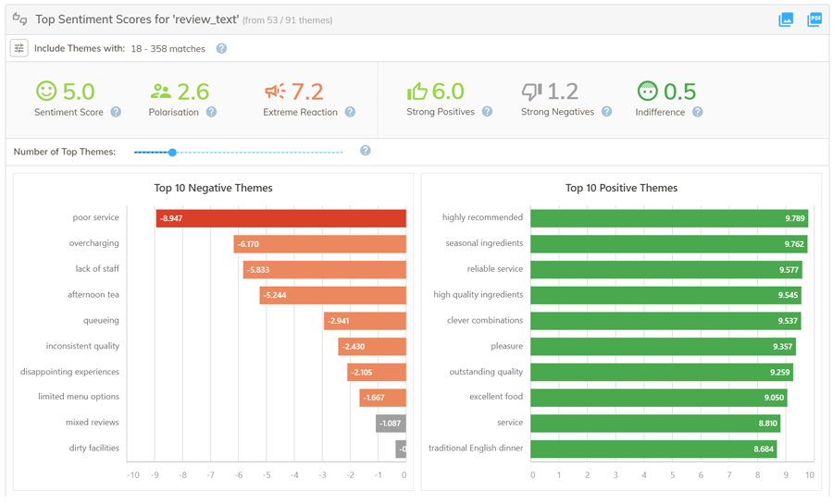The image size is (833, 504).
Task: Click the 'poor service' theme label
Action: pyautogui.click(x=95, y=217)
